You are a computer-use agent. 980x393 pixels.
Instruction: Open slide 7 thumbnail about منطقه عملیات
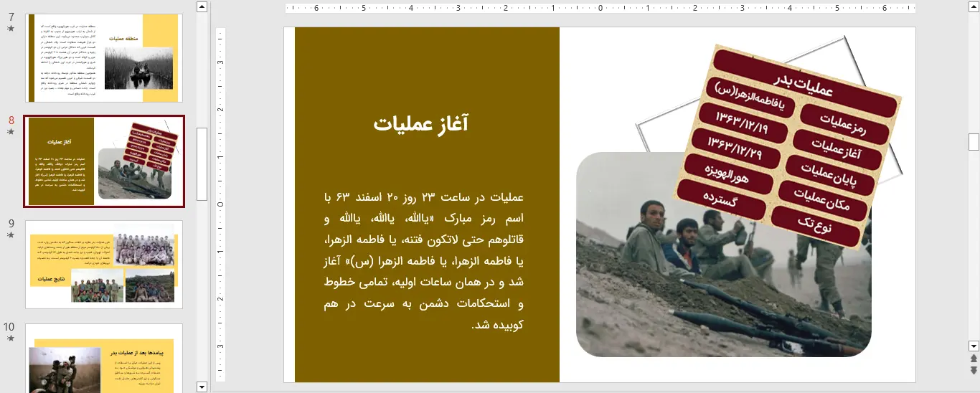click(x=104, y=58)
